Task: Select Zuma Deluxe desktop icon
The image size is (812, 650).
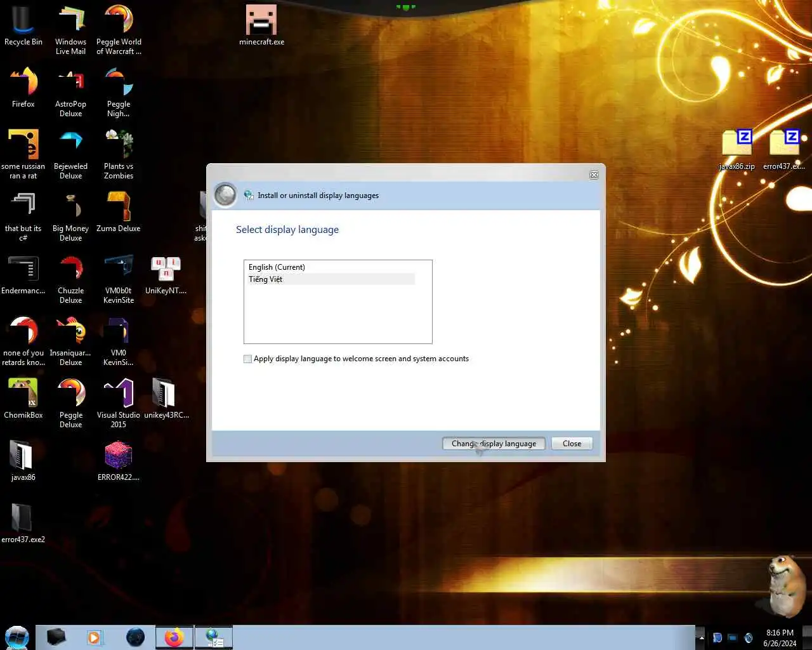Action: (119, 213)
